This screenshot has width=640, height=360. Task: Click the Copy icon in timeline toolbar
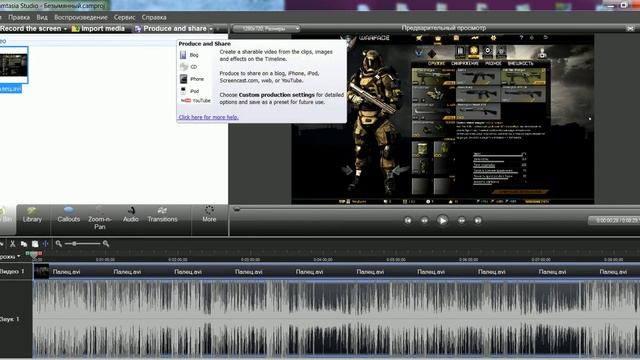(24, 244)
